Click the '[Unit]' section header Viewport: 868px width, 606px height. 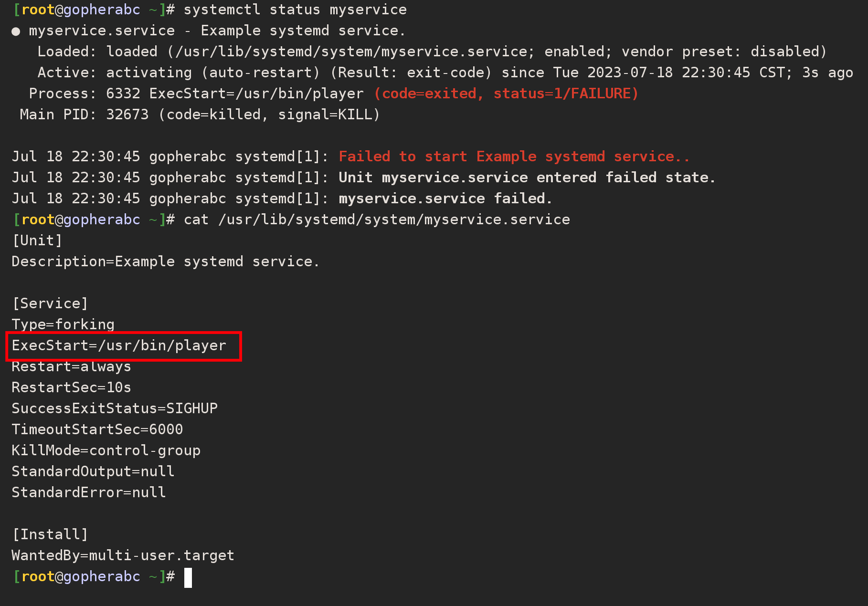[37, 240]
